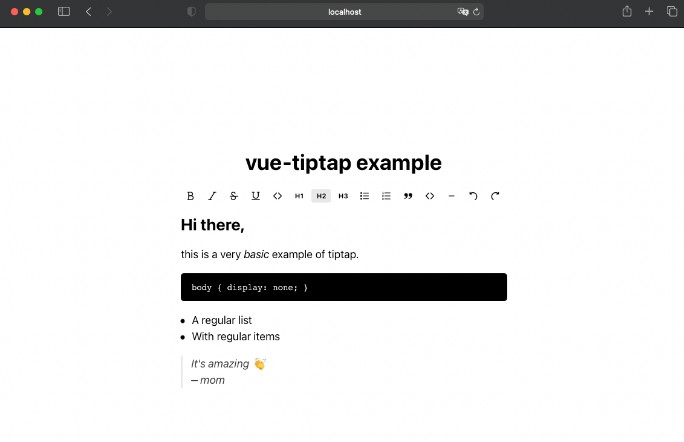684x442 pixels.
Task: Open a new Safari tab
Action: 649,12
